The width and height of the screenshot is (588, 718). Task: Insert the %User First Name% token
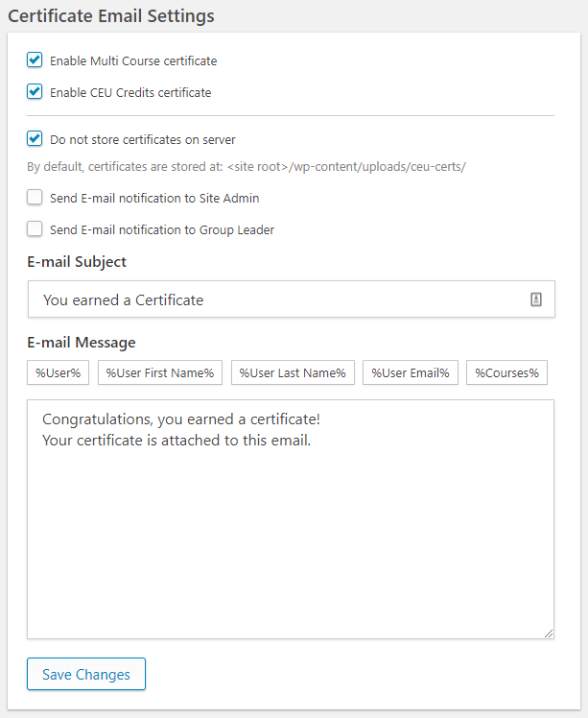(160, 372)
